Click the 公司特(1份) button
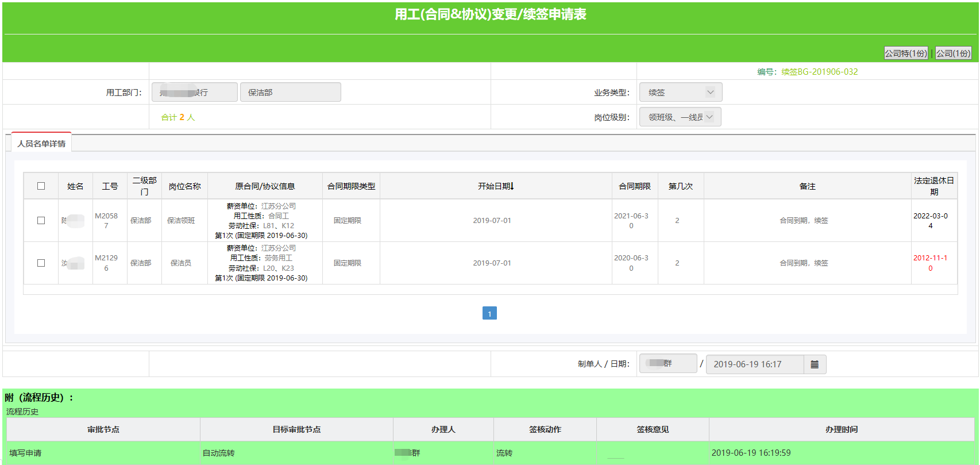 point(905,53)
